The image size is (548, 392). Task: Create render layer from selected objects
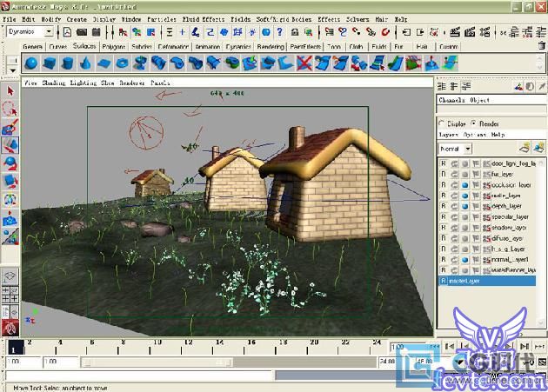pyautogui.click(x=539, y=148)
